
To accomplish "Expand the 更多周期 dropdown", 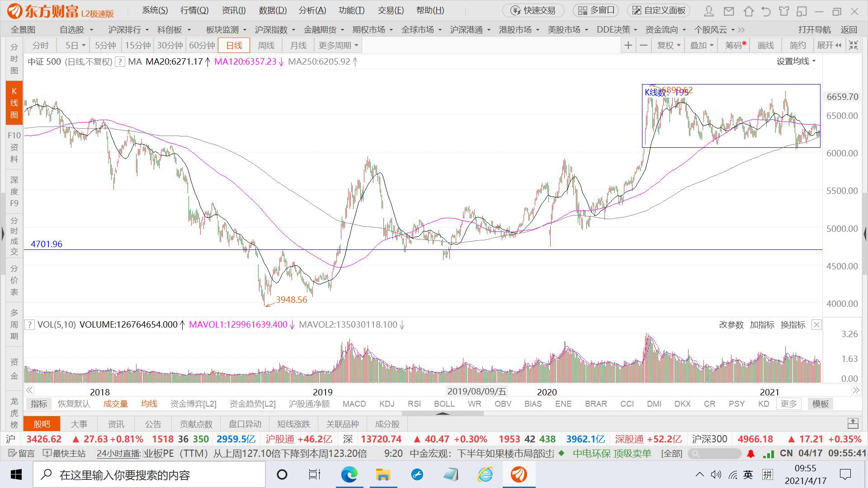I will tap(338, 45).
